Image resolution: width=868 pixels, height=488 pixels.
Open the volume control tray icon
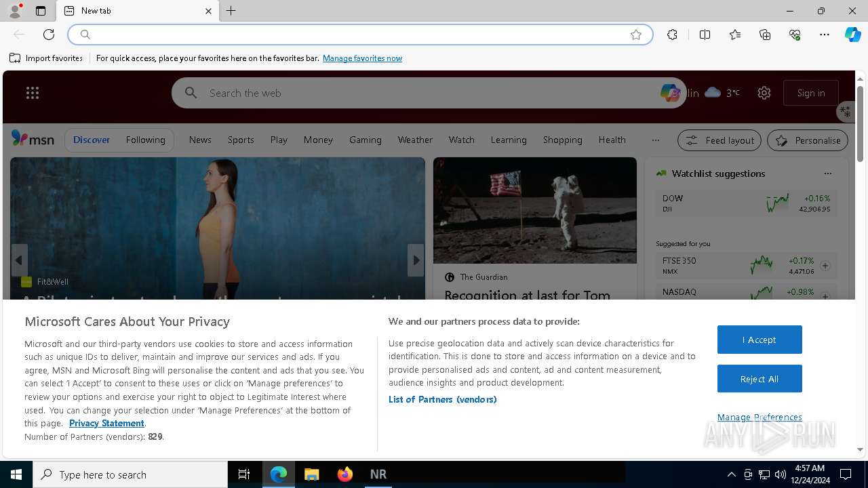(780, 474)
